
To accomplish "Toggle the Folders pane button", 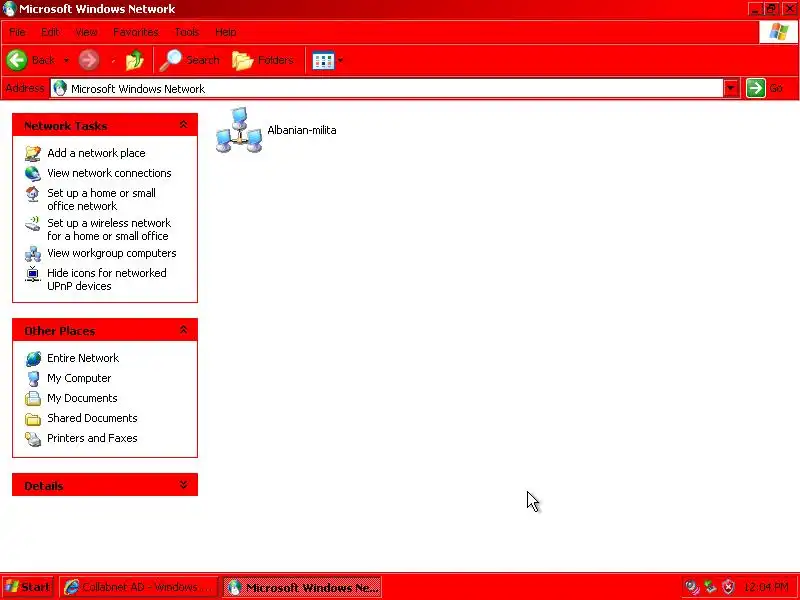I will coord(263,60).
